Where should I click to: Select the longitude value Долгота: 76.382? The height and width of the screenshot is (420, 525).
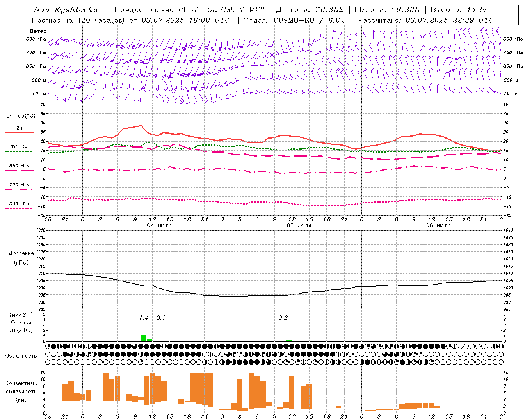(x=310, y=10)
